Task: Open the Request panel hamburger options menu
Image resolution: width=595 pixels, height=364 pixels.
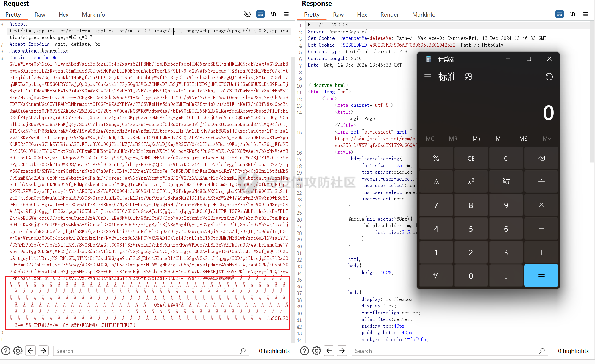Action: pyautogui.click(x=286, y=14)
